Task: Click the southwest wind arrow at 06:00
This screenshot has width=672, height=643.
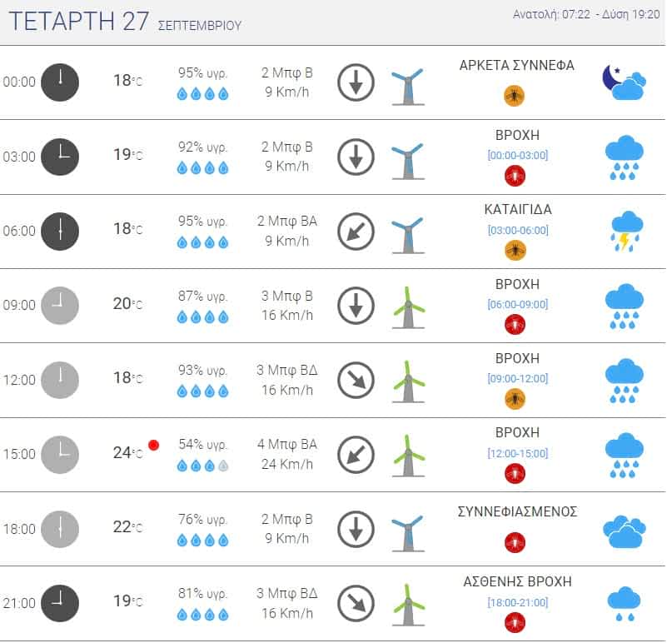Action: click(356, 232)
